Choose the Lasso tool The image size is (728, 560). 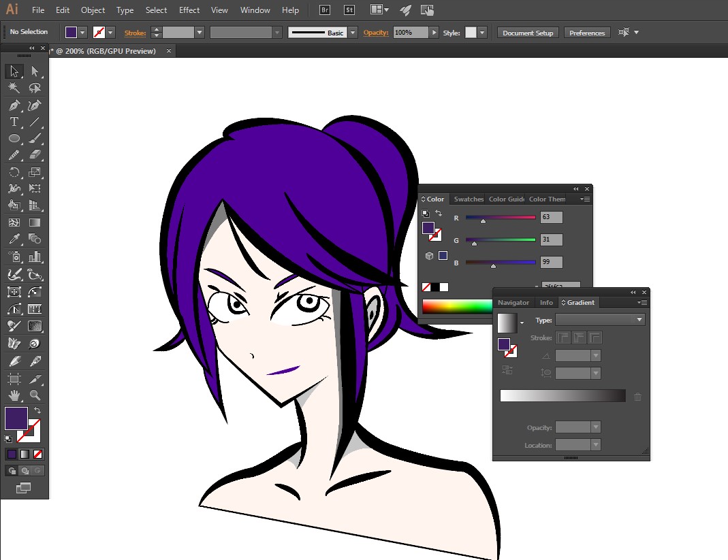(35, 88)
